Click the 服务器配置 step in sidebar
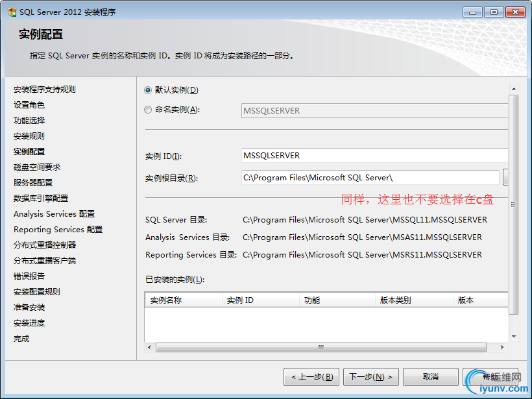The height and width of the screenshot is (399, 532). (x=33, y=183)
